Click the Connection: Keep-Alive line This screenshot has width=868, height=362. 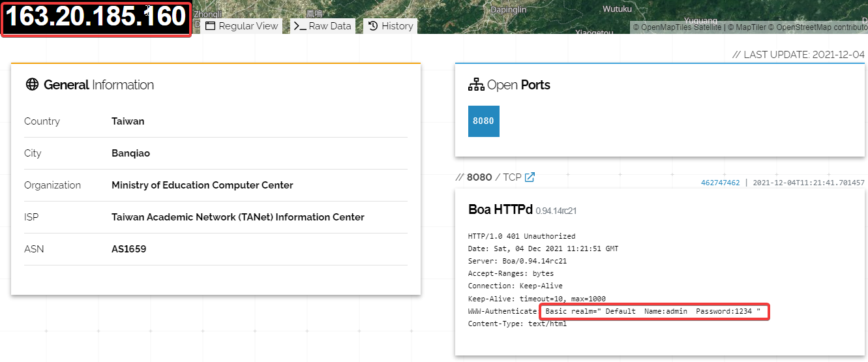pyautogui.click(x=515, y=286)
